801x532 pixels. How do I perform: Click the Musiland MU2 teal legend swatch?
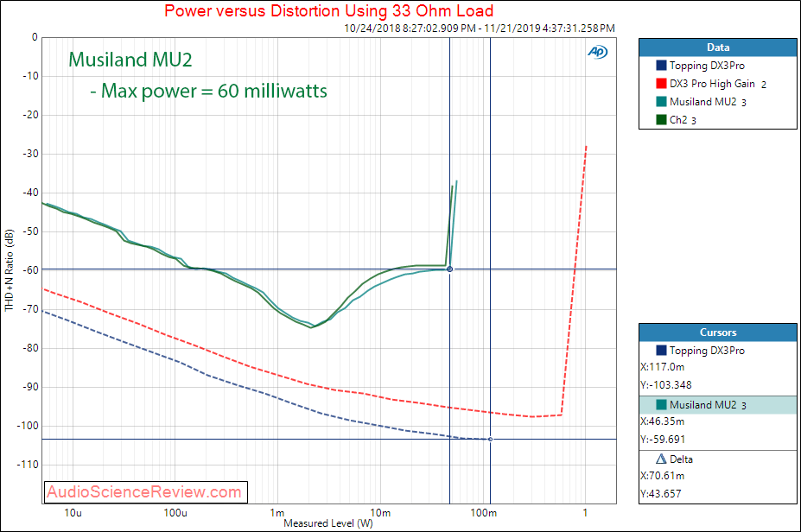point(661,102)
